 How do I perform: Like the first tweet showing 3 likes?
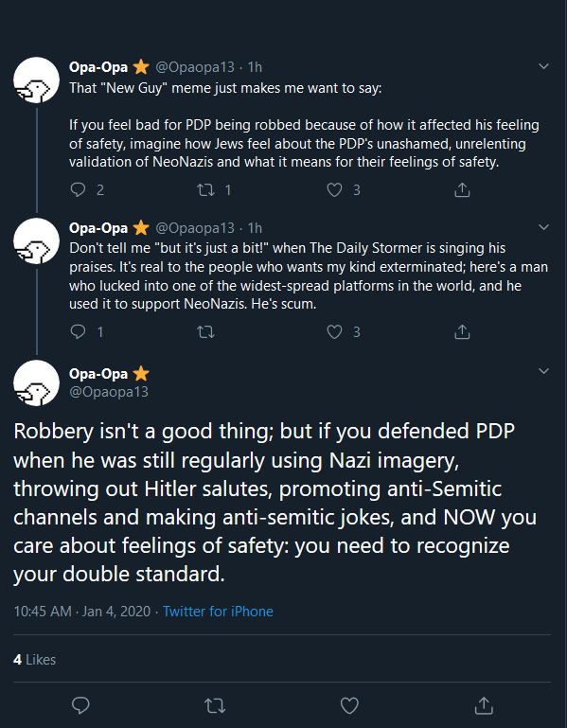coord(334,189)
